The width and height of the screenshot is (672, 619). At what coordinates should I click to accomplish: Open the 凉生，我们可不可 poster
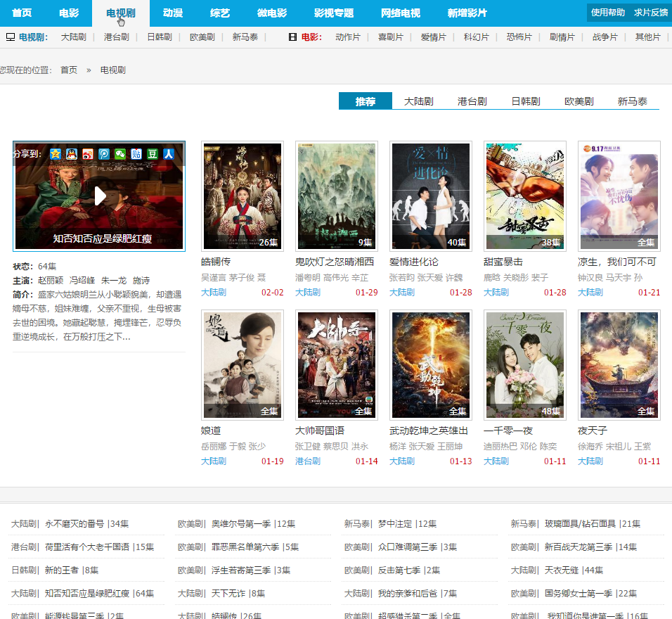click(619, 196)
